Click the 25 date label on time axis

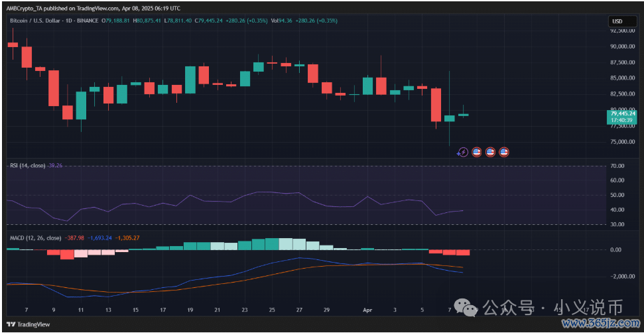[x=272, y=310]
